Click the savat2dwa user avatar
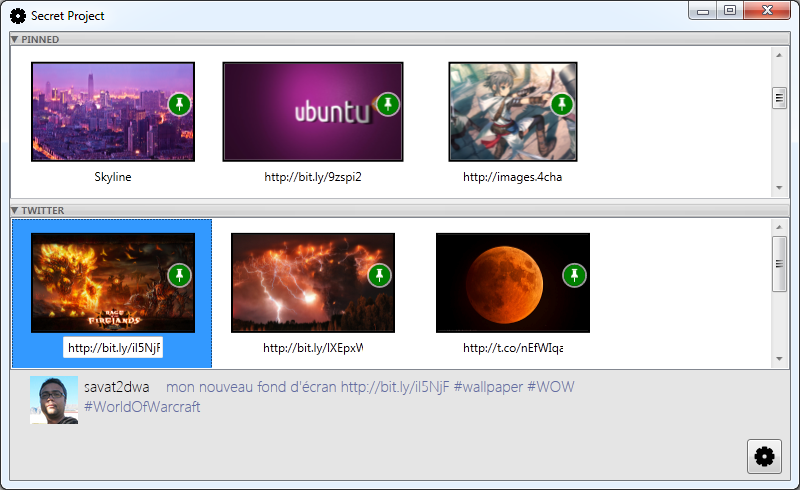This screenshot has width=800, height=490. pos(54,400)
